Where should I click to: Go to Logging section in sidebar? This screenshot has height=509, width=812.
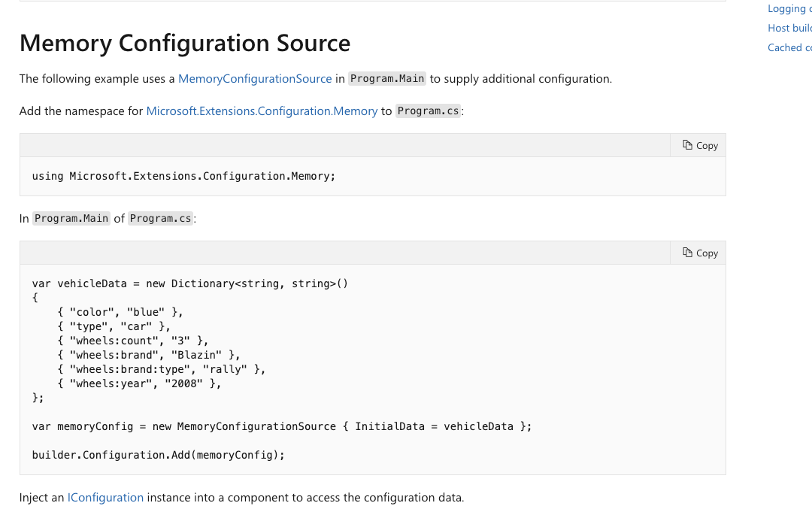[789, 9]
